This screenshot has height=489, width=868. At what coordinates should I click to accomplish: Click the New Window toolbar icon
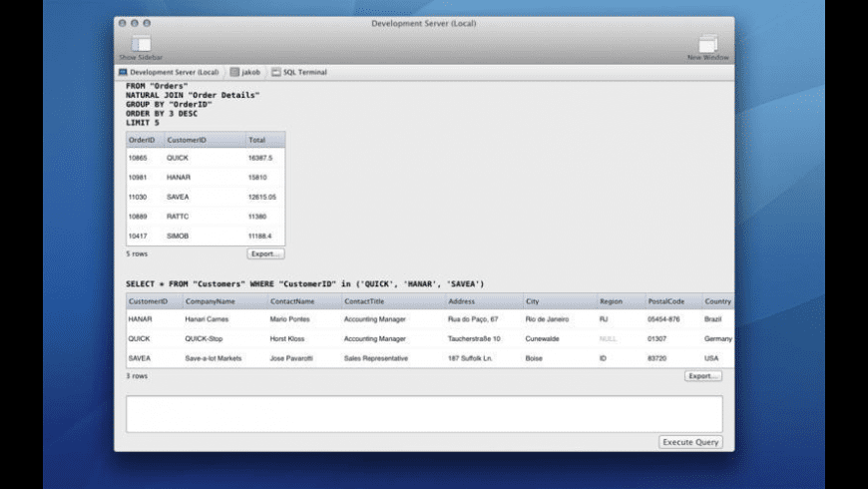[x=707, y=43]
